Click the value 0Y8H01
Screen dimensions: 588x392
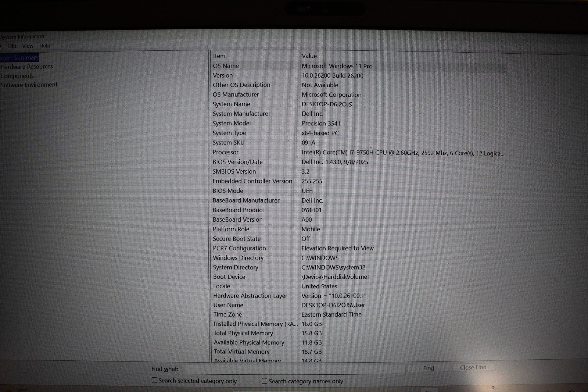point(312,210)
